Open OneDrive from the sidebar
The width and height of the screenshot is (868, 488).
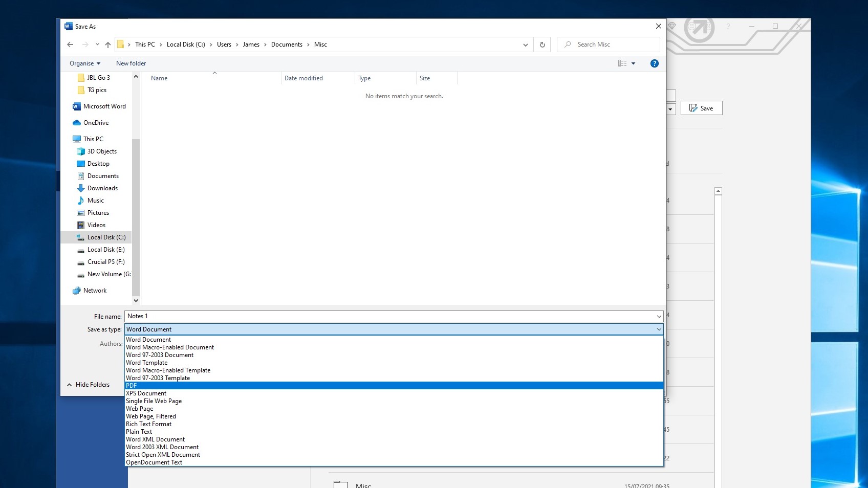coord(95,122)
